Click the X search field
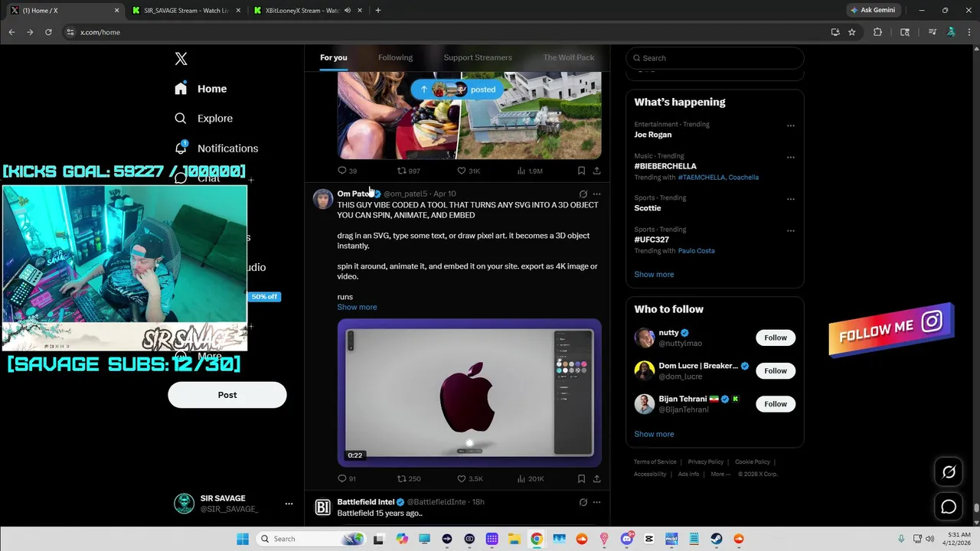Screen dimensions: 980x551 point(715,58)
